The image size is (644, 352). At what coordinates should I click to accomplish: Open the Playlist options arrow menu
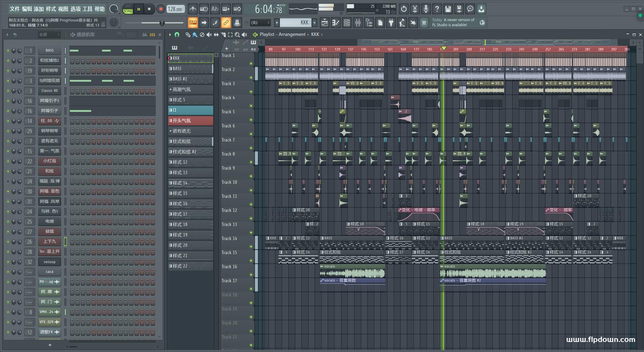point(170,35)
